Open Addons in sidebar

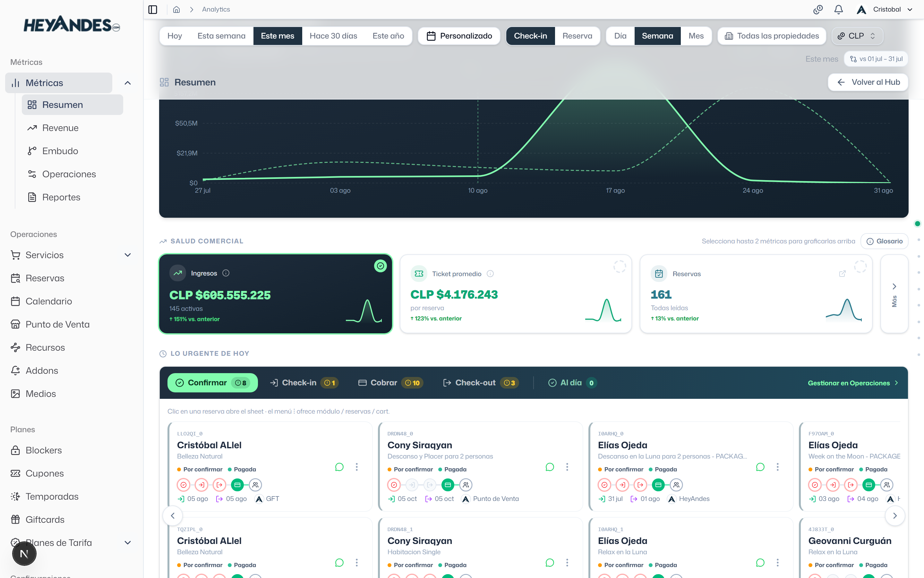pyautogui.click(x=42, y=371)
